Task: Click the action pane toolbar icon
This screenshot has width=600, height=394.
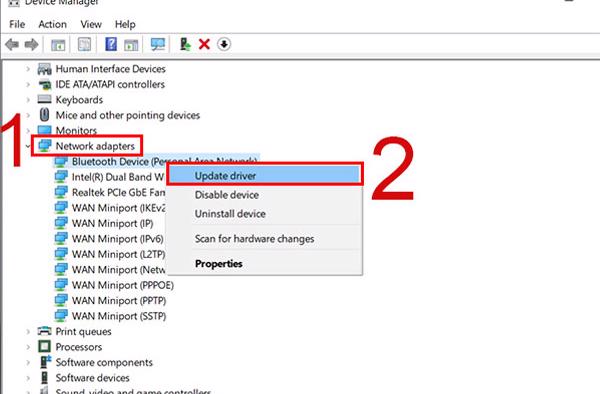Action: coord(131,45)
